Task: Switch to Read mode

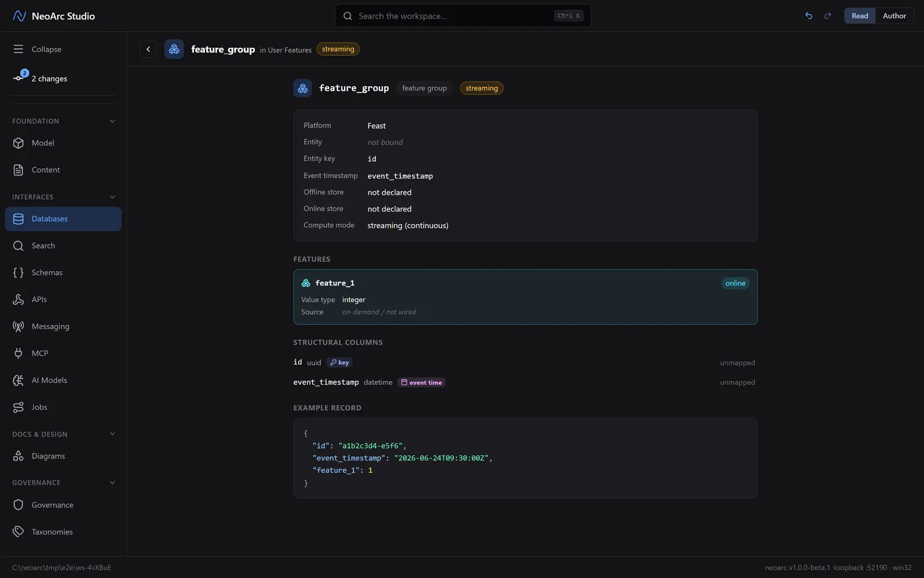Action: click(x=860, y=16)
